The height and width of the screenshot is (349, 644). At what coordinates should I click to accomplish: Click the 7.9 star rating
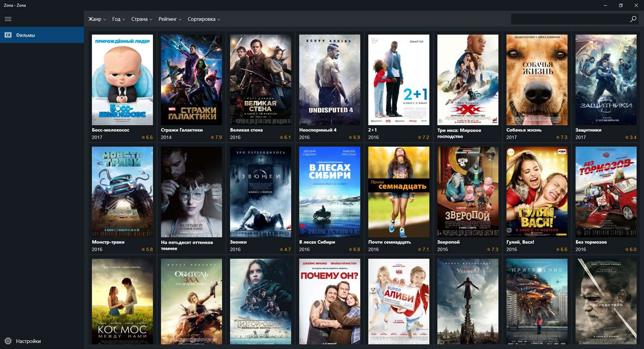point(216,137)
